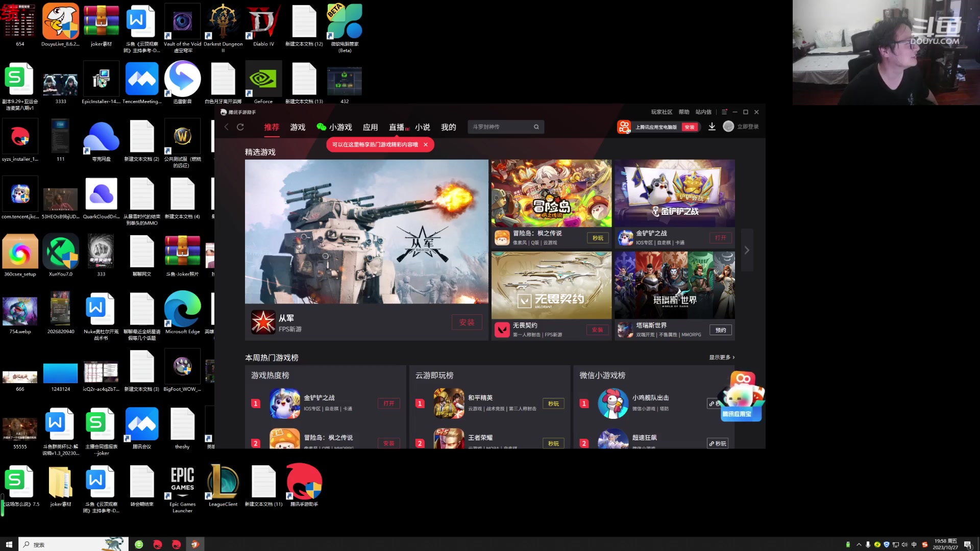Click taskbar clock showing 19:58
This screenshot has width=980, height=551.
945,544
